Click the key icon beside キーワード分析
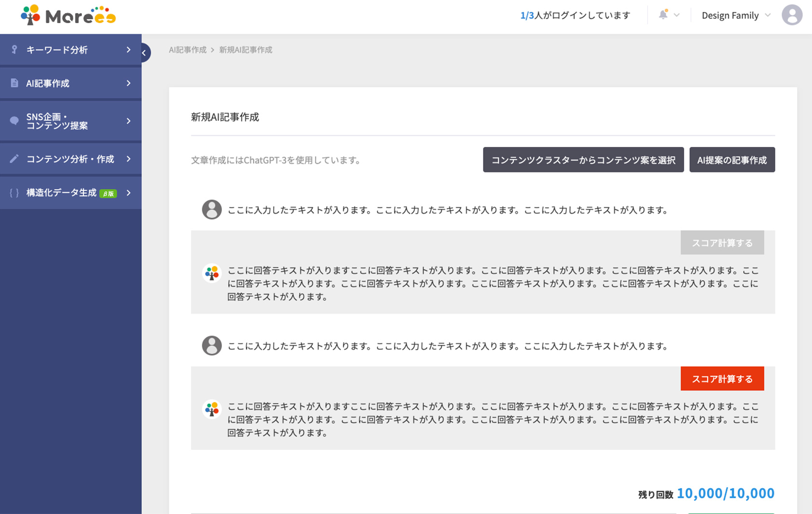 point(14,50)
